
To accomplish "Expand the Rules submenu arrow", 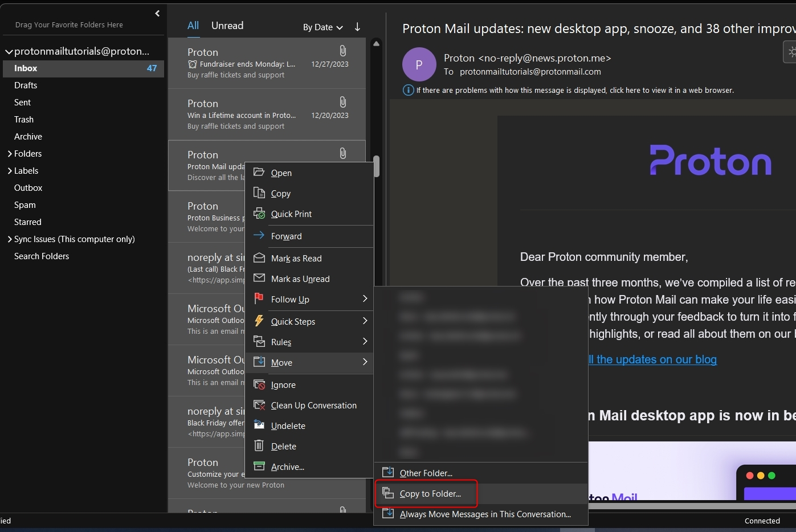I will click(365, 341).
